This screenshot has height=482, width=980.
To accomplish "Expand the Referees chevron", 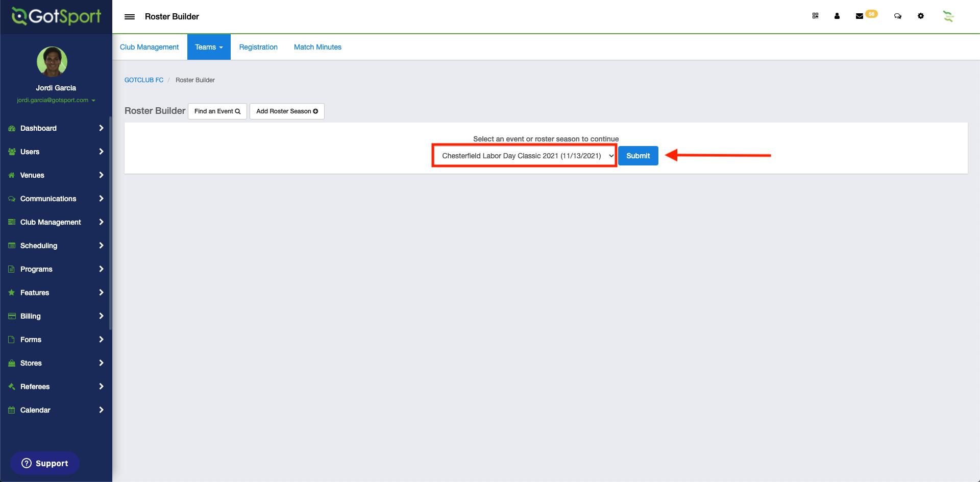I will click(101, 387).
